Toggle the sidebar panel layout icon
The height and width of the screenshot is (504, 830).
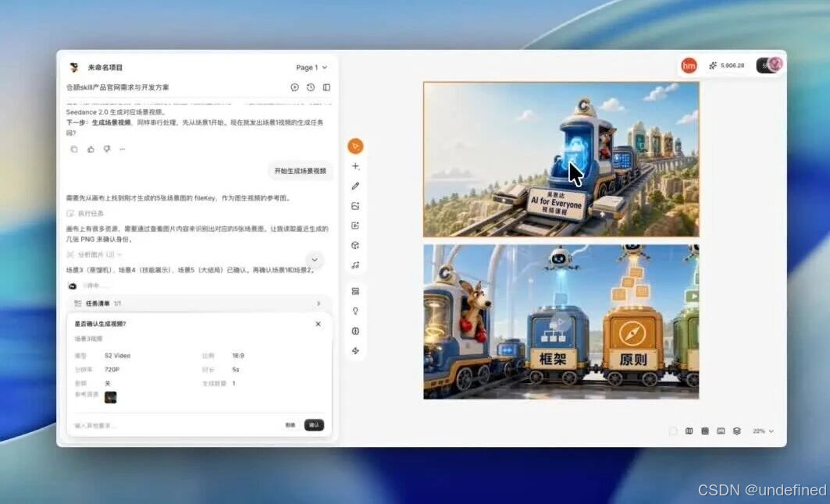point(326,87)
